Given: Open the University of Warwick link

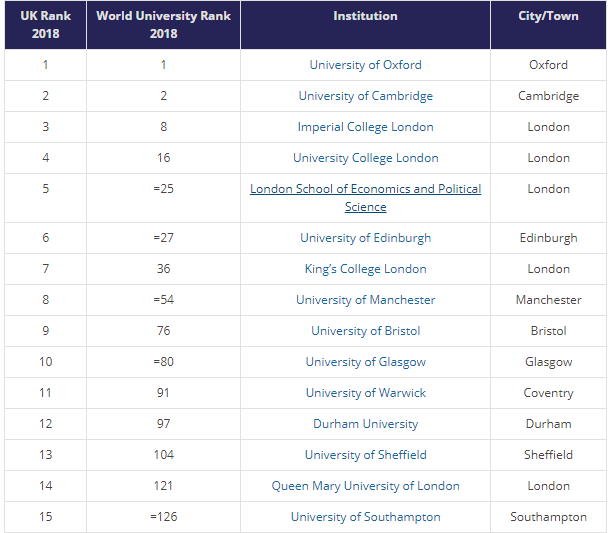Looking at the screenshot, I should pyautogui.click(x=365, y=393).
